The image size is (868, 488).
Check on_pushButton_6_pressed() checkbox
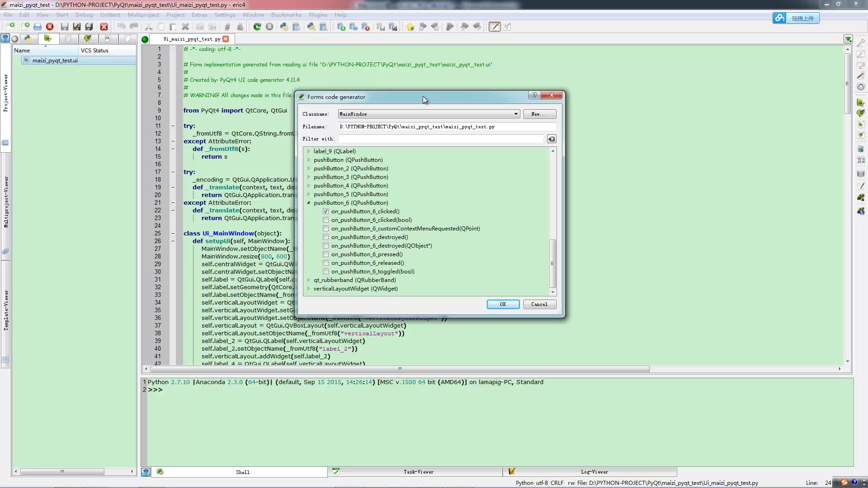tap(325, 254)
